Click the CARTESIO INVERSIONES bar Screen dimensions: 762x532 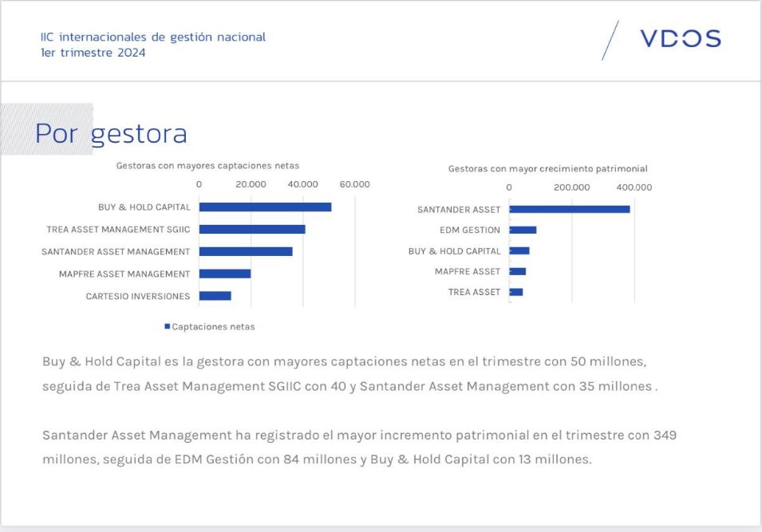pyautogui.click(x=215, y=296)
